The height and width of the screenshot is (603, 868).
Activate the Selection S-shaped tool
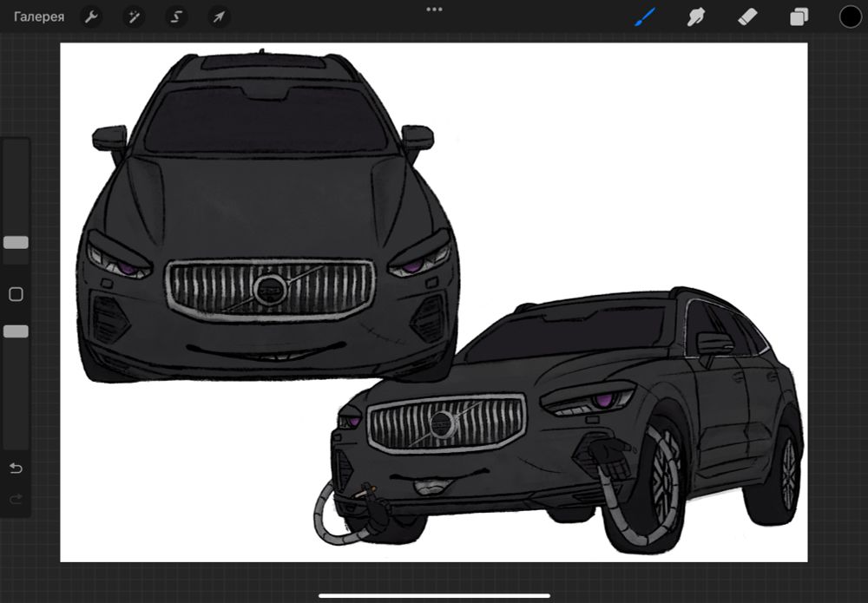pos(176,17)
